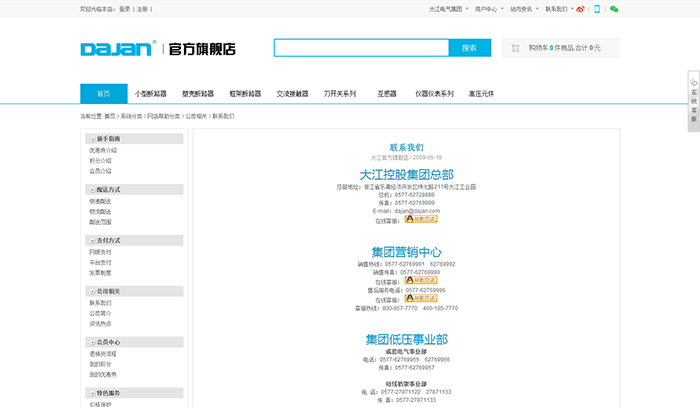Open the 仪器仪表系列 navigation tab
The image size is (700, 407).
tap(434, 94)
